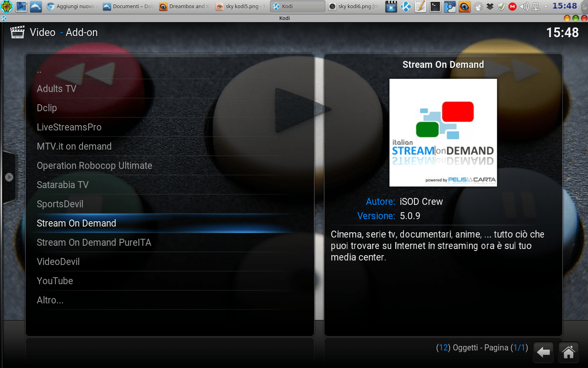Open the red MEGA tray icon

click(513, 7)
